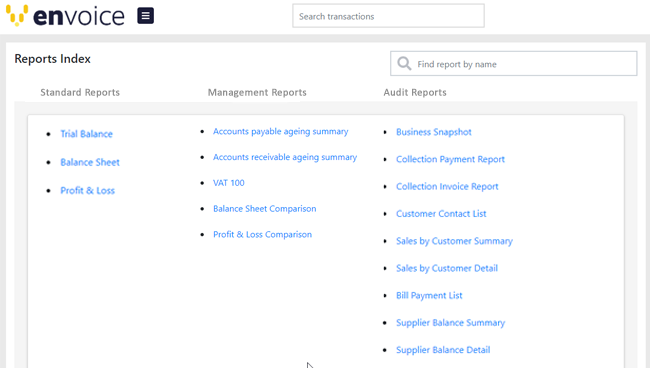
Task: Open Supplier Balance Summary report
Action: coord(450,323)
